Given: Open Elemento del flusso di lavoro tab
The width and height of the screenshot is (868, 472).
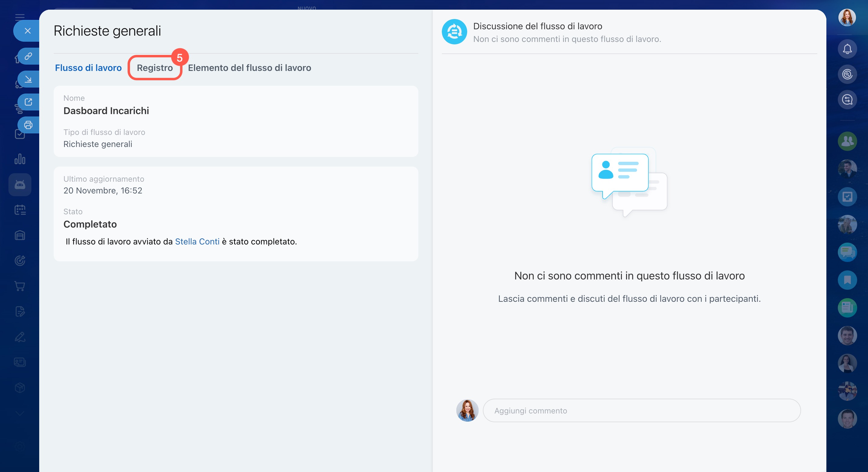Looking at the screenshot, I should pyautogui.click(x=249, y=68).
